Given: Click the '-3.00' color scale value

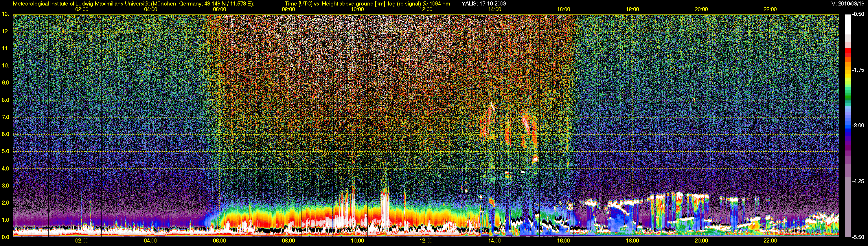Looking at the screenshot, I should (x=858, y=126).
